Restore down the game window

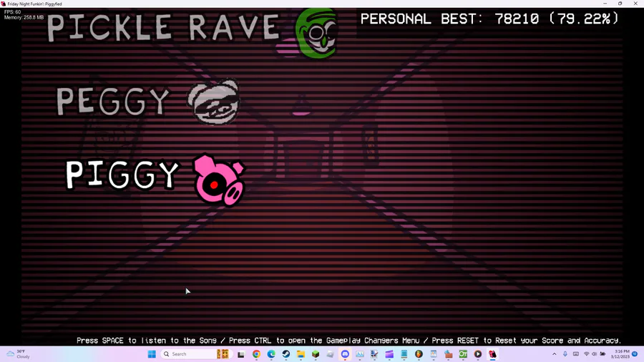620,4
